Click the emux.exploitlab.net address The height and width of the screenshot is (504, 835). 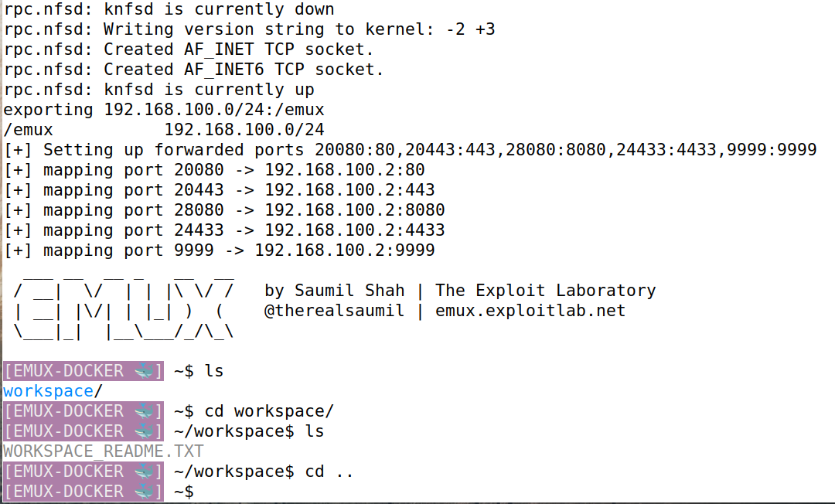(530, 310)
